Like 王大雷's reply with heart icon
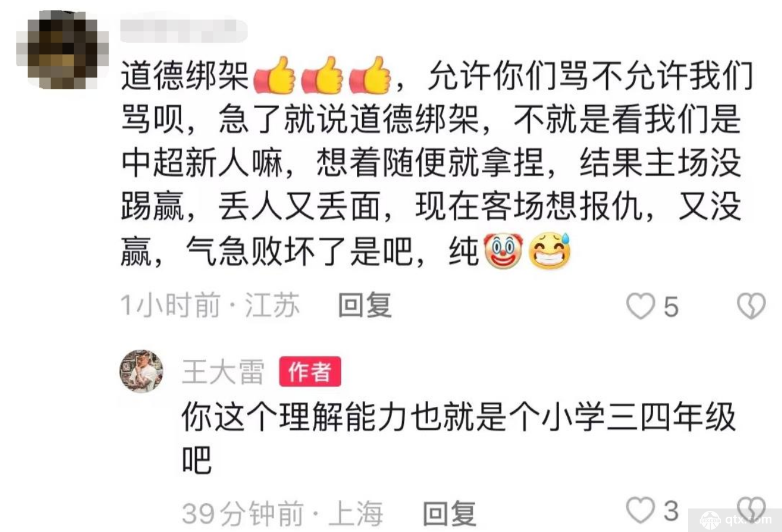This screenshot has height=532, width=782. [641, 510]
